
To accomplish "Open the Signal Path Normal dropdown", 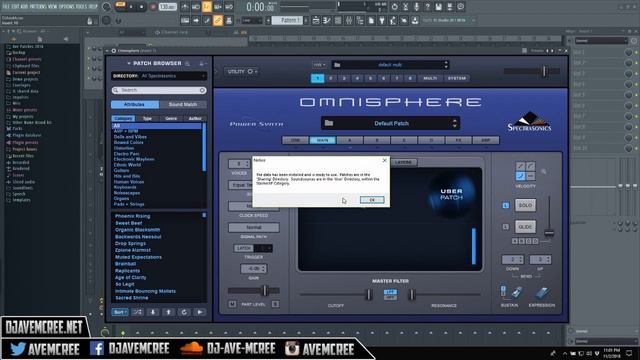I will [254, 227].
